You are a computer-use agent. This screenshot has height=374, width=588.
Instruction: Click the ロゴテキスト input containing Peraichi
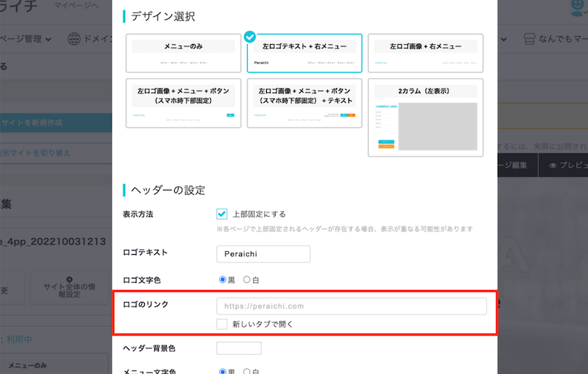click(x=263, y=253)
